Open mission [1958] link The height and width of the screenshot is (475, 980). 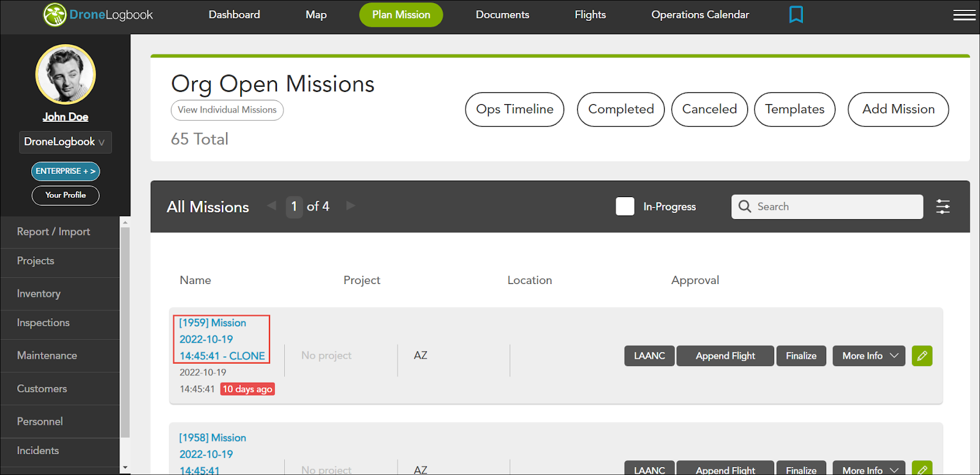(x=213, y=454)
